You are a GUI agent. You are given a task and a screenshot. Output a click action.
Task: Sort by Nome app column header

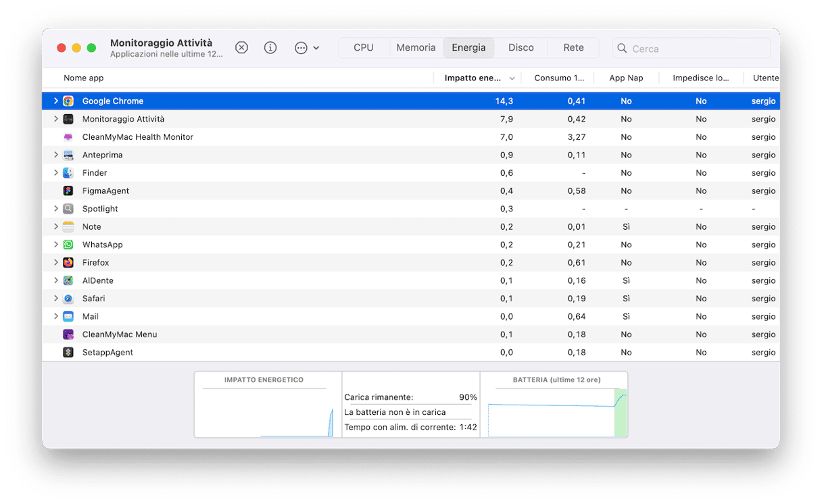84,78
